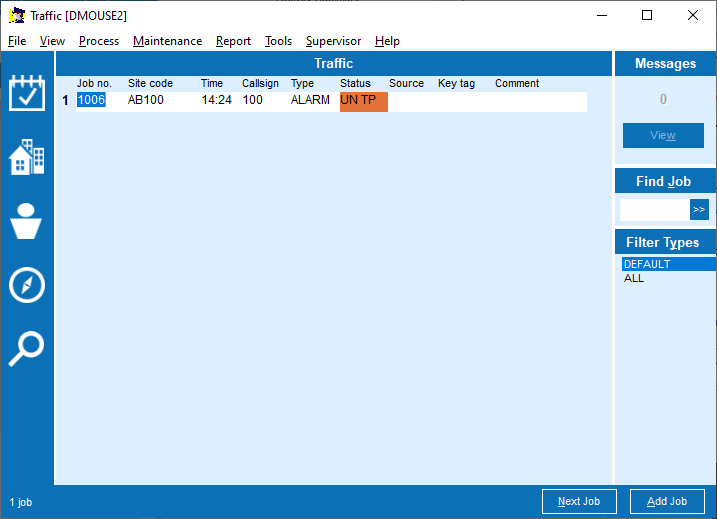The width and height of the screenshot is (717, 519).
Task: Open the sites buildings icon in sidebar
Action: [27, 157]
